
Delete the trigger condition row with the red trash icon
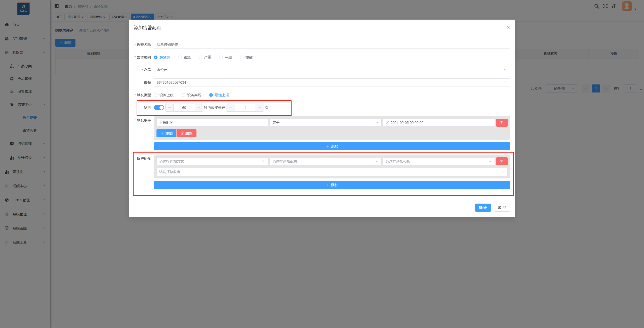[x=502, y=123]
